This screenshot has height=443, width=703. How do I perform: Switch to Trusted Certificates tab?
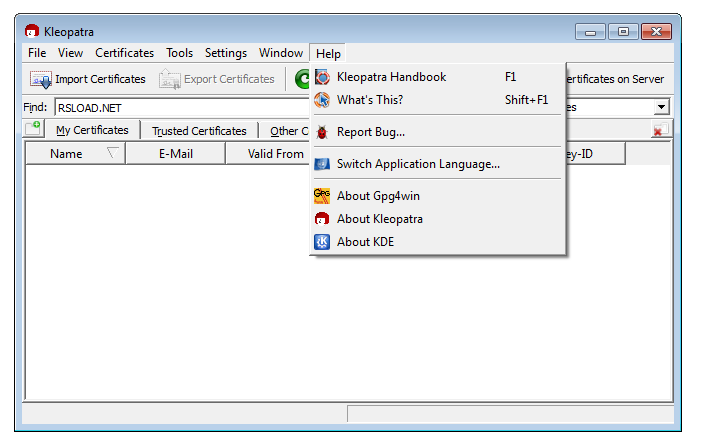click(199, 131)
